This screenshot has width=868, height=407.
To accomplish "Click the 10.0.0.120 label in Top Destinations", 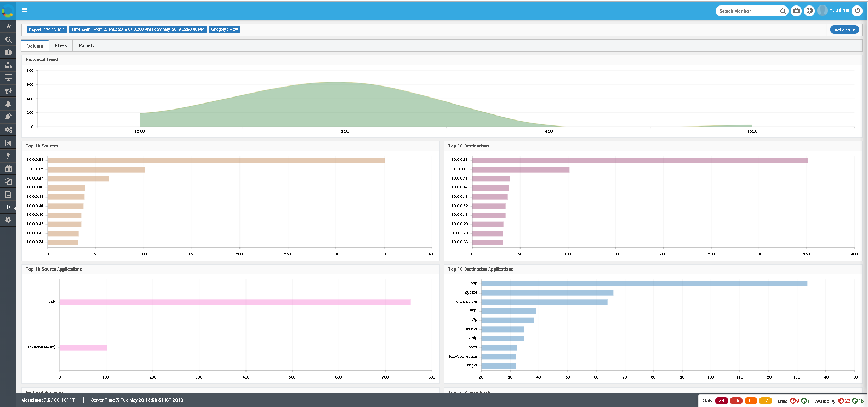I will [x=459, y=233].
